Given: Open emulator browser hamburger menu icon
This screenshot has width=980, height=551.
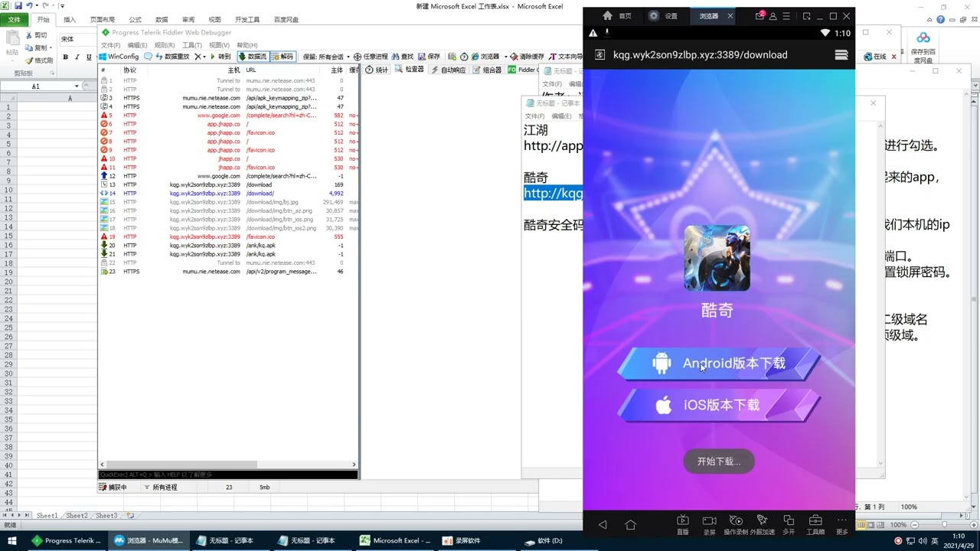Looking at the screenshot, I should click(x=841, y=55).
